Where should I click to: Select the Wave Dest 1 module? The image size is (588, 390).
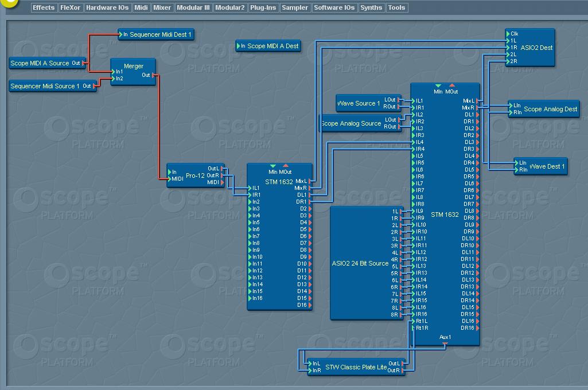[541, 166]
